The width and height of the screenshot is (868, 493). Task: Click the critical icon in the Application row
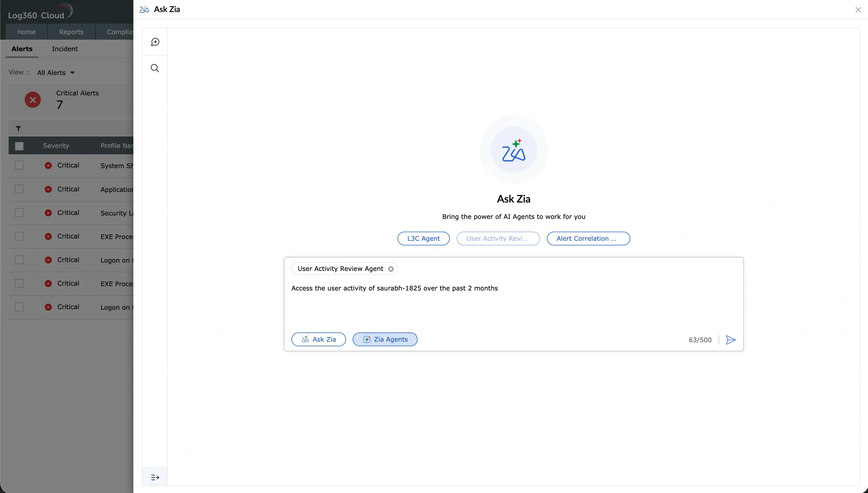48,189
